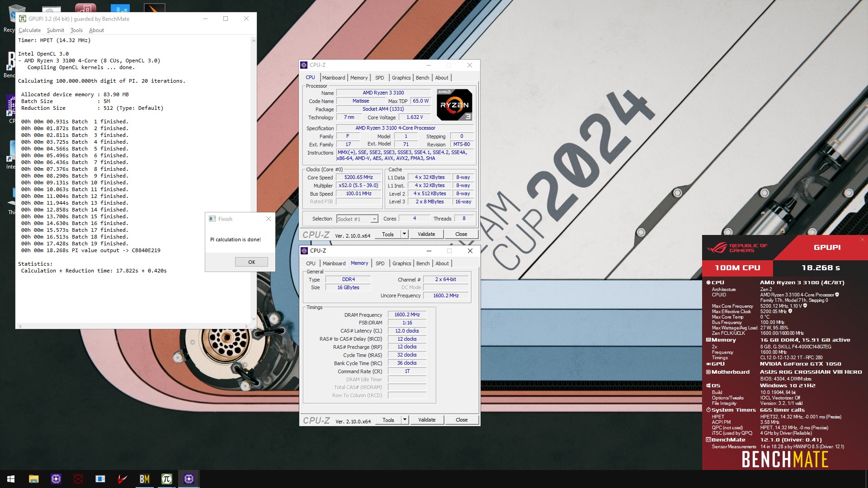Click the Uncore Frequency 1600.2 MHz field
Viewport: 868px width, 488px height.
coord(446,296)
